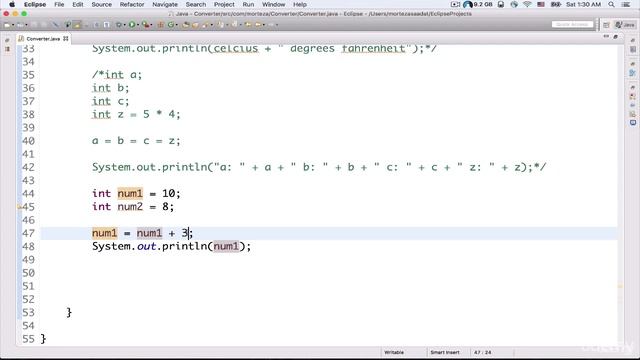Toggle the highlighted yellow toolbar button

77,25
